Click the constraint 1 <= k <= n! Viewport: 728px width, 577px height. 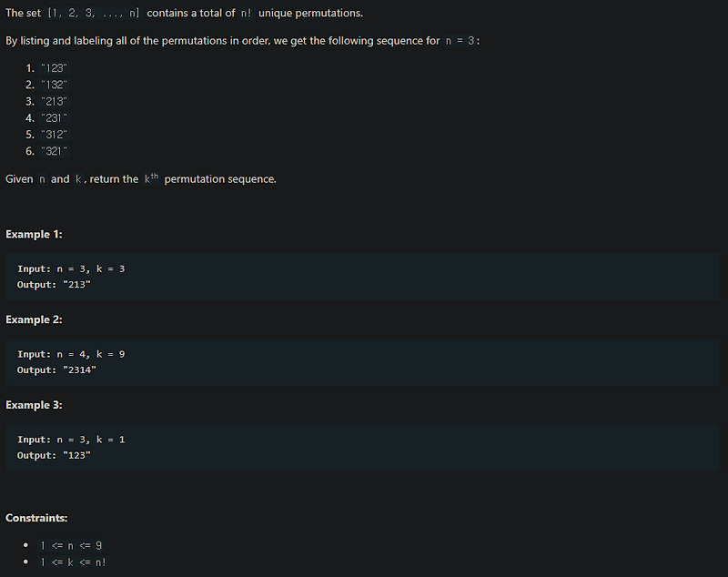tap(74, 562)
